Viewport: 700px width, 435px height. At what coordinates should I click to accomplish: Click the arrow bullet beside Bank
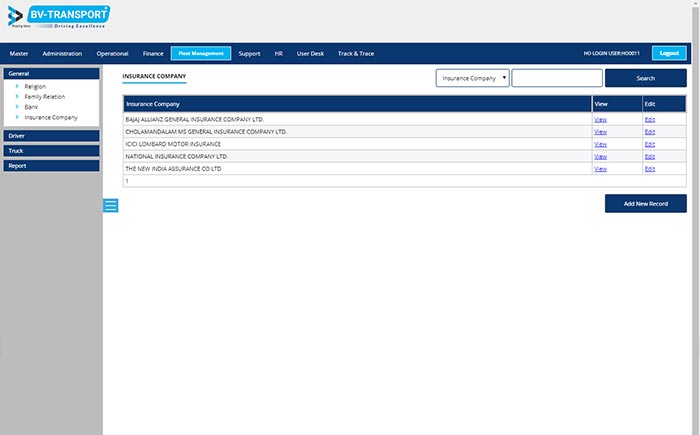[x=17, y=106]
